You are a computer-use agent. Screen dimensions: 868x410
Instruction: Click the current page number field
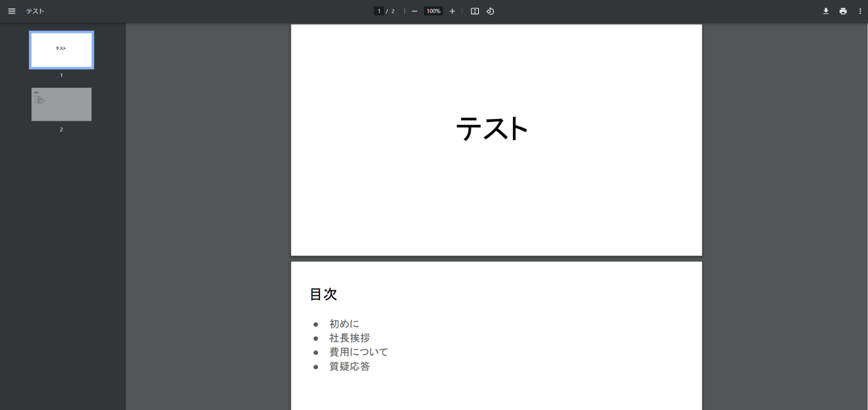pos(379,11)
